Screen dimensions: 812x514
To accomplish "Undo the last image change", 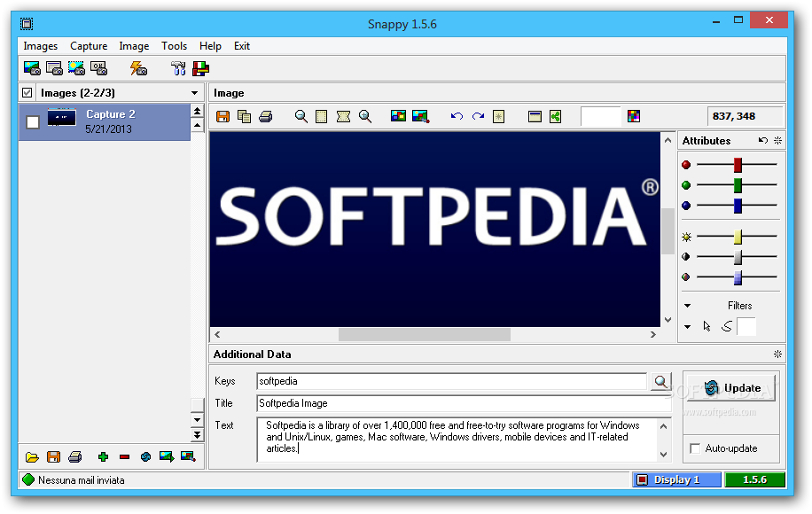I will point(457,116).
